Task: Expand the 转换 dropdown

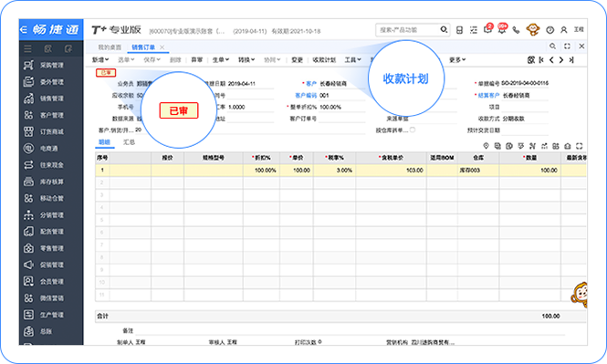Action: 246,59
